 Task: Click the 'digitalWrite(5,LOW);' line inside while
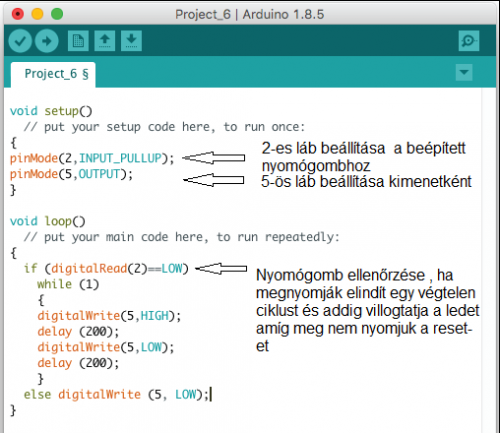click(106, 347)
